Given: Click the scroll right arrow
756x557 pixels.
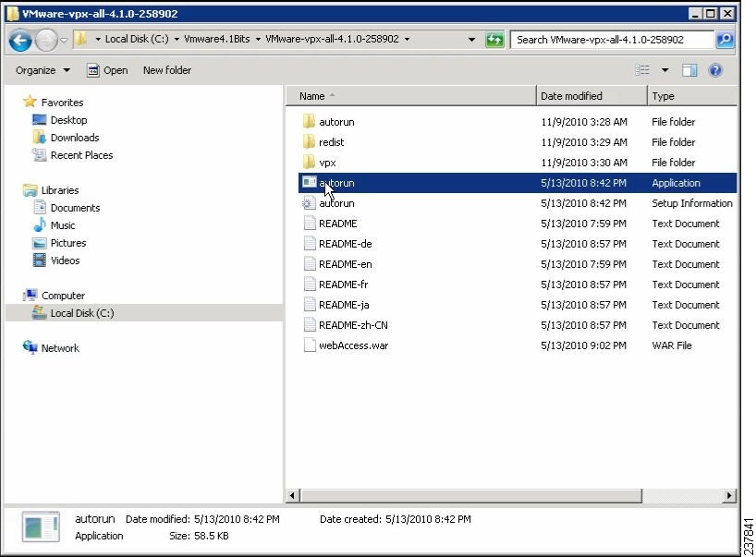Looking at the screenshot, I should coord(729,495).
